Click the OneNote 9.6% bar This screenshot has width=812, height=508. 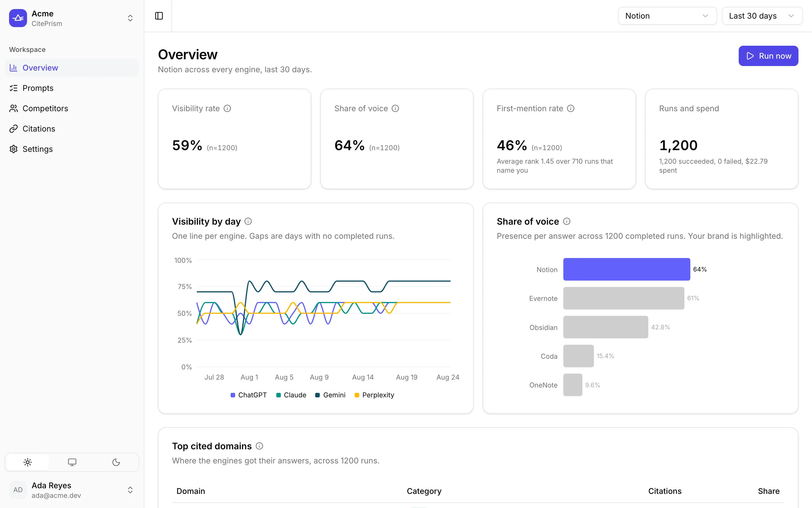573,385
